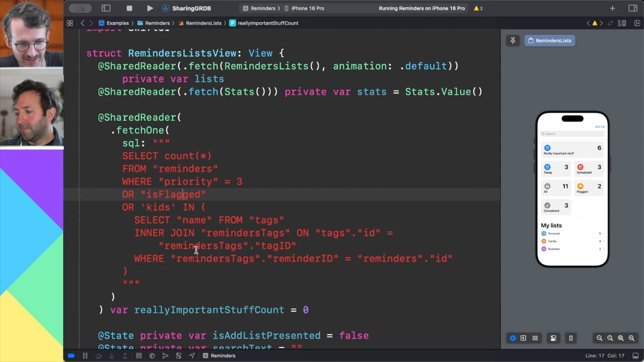Toggle the inspector panel on the right

[633, 8]
